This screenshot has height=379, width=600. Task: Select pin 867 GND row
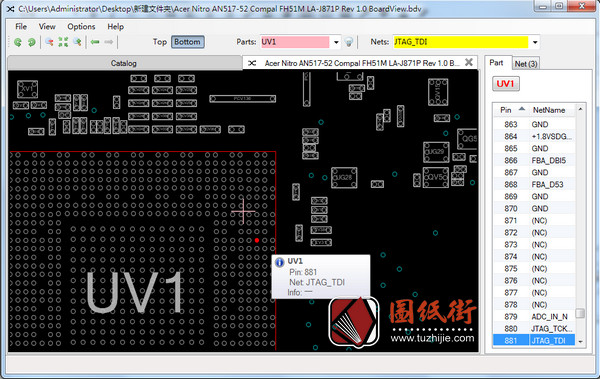point(534,172)
